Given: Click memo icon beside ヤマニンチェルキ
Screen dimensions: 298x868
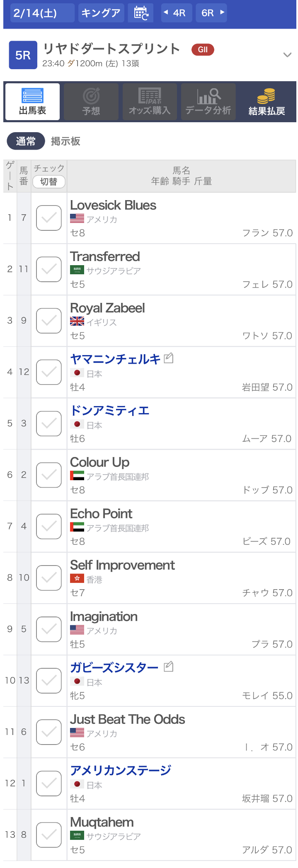Looking at the screenshot, I should (x=169, y=358).
